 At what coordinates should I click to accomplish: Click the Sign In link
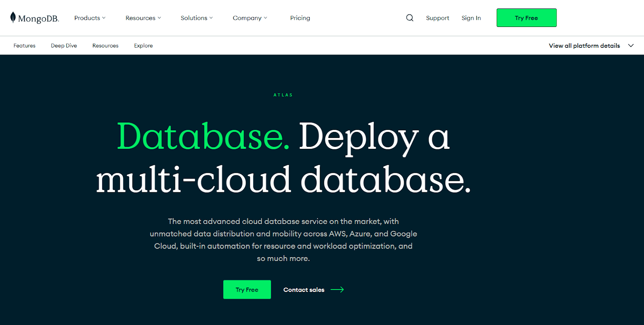[x=471, y=18]
